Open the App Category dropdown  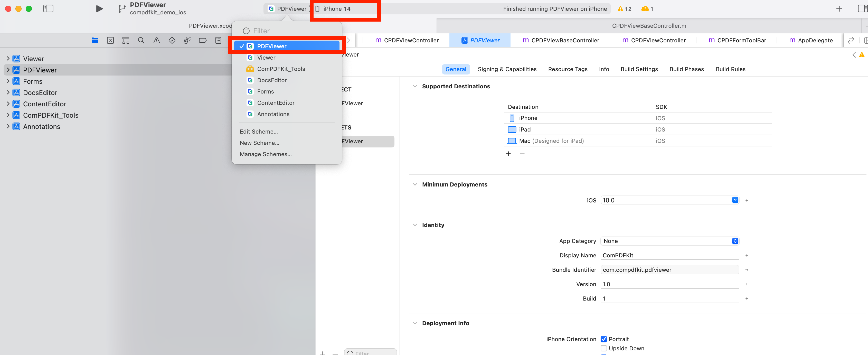coord(669,241)
